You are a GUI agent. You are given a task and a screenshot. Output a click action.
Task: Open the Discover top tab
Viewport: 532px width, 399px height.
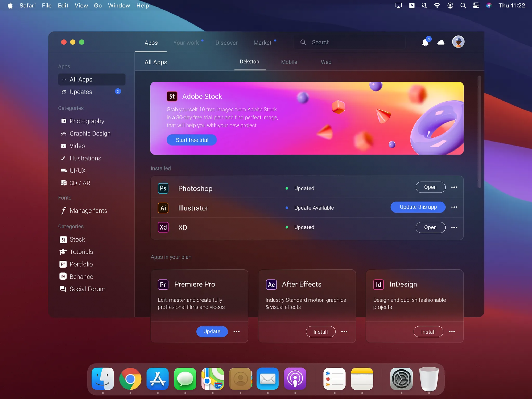pos(226,43)
